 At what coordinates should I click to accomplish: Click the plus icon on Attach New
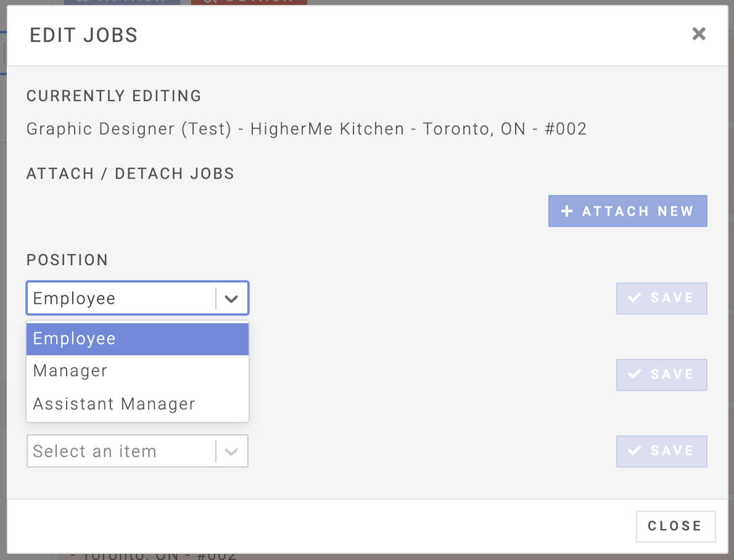[567, 212]
